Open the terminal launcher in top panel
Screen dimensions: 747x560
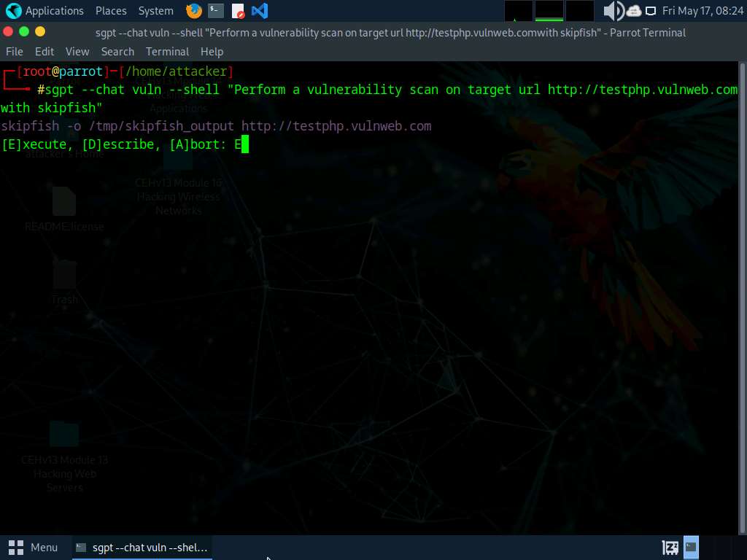click(215, 11)
